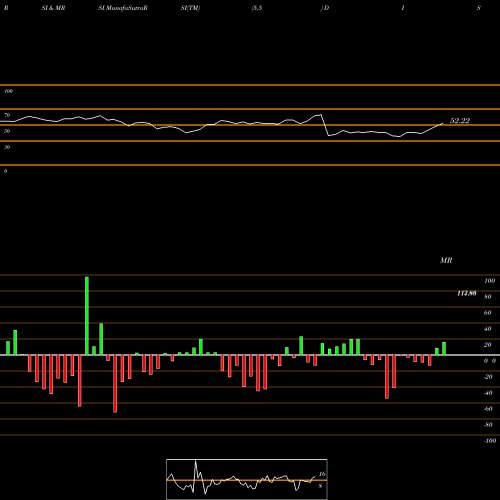Image resolution: width=500 pixels, height=500 pixels.
Task: Click the MR axis label 40
Action: coord(488,329)
